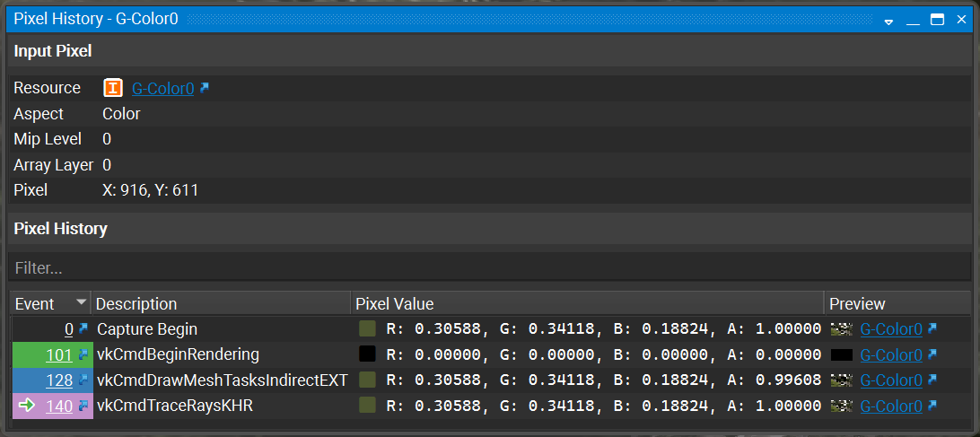Click the jump icon next to event 140

click(x=83, y=406)
